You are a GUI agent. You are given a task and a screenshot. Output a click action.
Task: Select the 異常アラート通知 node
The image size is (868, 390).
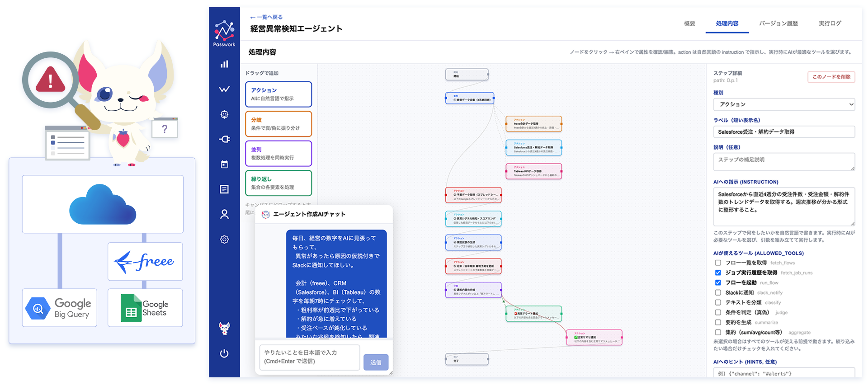coord(534,314)
